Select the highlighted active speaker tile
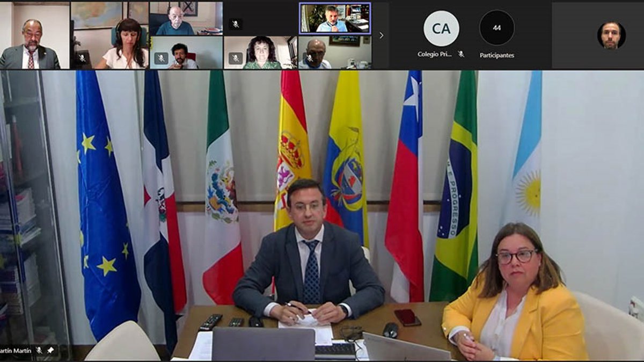Viewport: 644px width, 362px height. pos(335,18)
